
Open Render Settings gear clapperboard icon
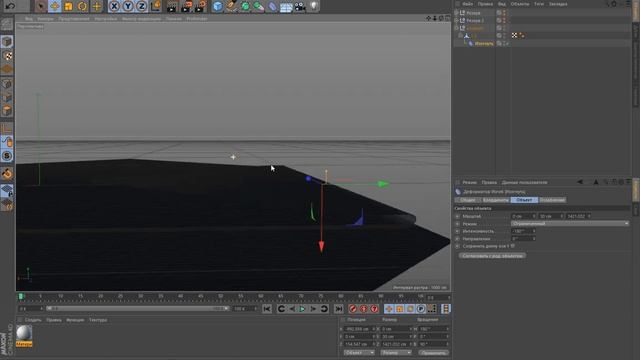click(x=200, y=6)
